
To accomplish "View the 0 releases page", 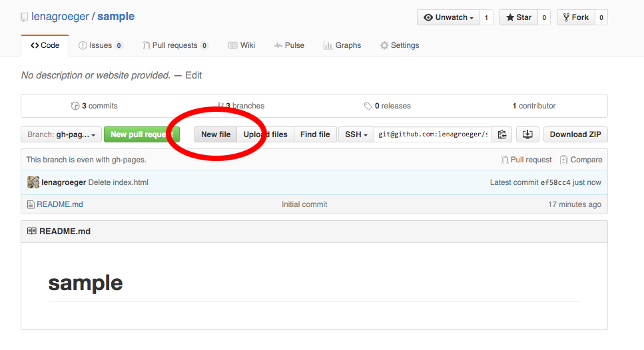I will tap(388, 106).
